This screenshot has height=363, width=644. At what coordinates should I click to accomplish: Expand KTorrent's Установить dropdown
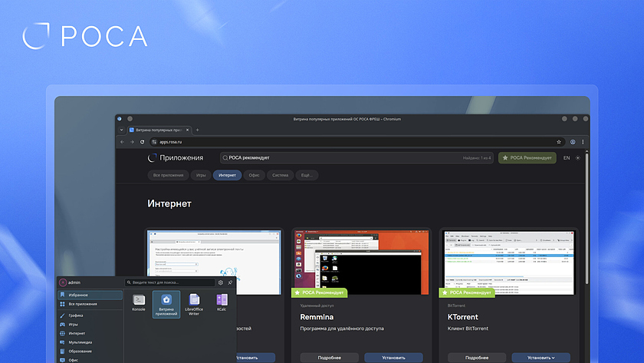click(534, 358)
